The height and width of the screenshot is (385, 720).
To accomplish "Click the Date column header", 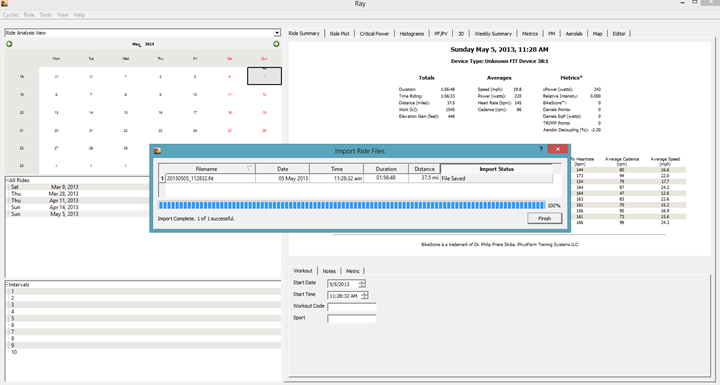I will (282, 169).
